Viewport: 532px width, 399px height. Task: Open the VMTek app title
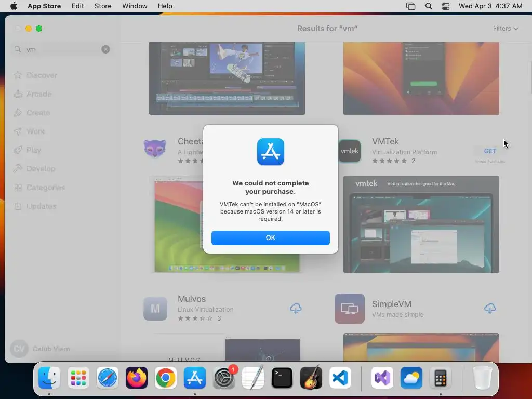coord(385,141)
